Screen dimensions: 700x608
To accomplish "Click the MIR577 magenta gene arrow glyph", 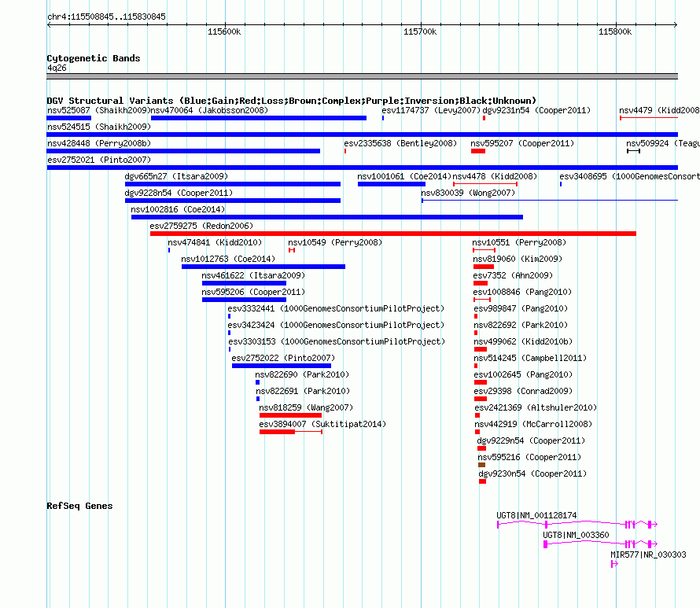I will pos(615,564).
